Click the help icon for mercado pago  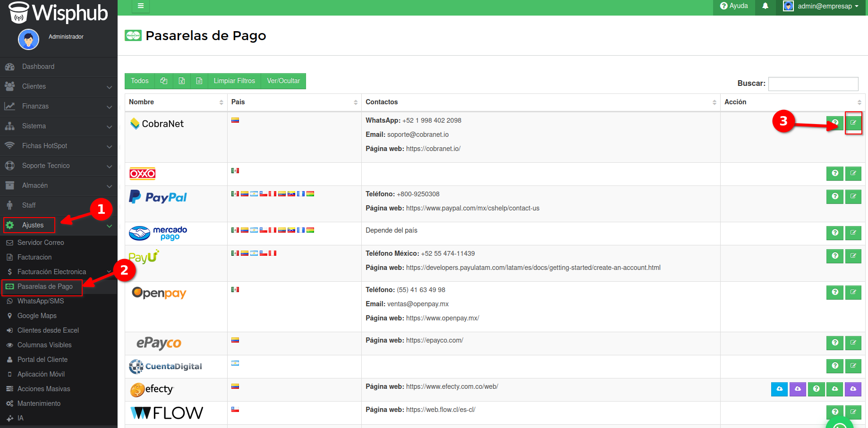click(x=834, y=233)
